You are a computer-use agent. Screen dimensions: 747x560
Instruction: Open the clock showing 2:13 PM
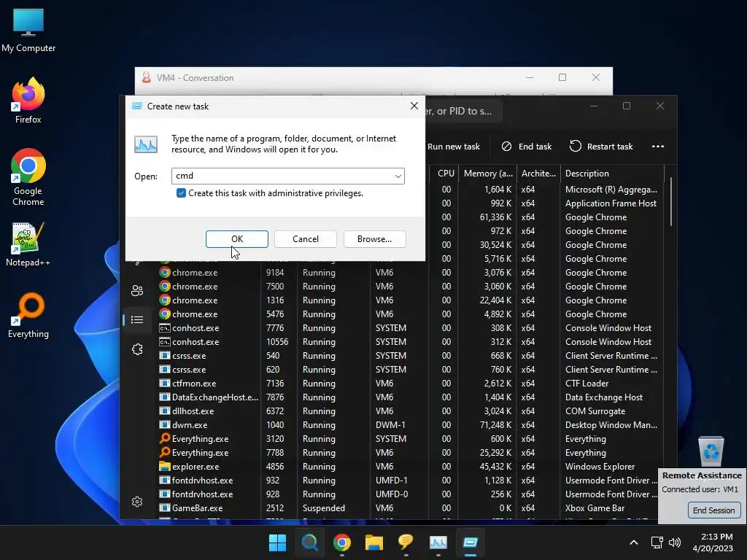tap(713, 542)
